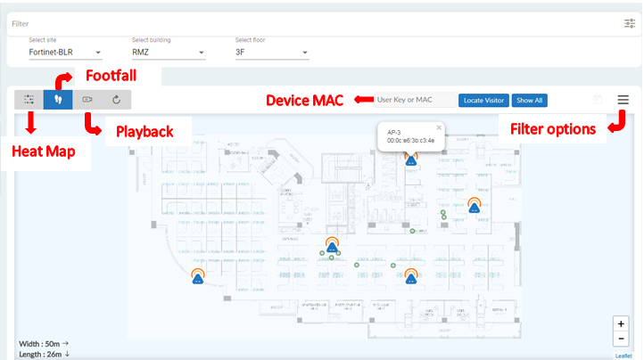Close the AP-3 popup
644x360 pixels.
pyautogui.click(x=439, y=127)
